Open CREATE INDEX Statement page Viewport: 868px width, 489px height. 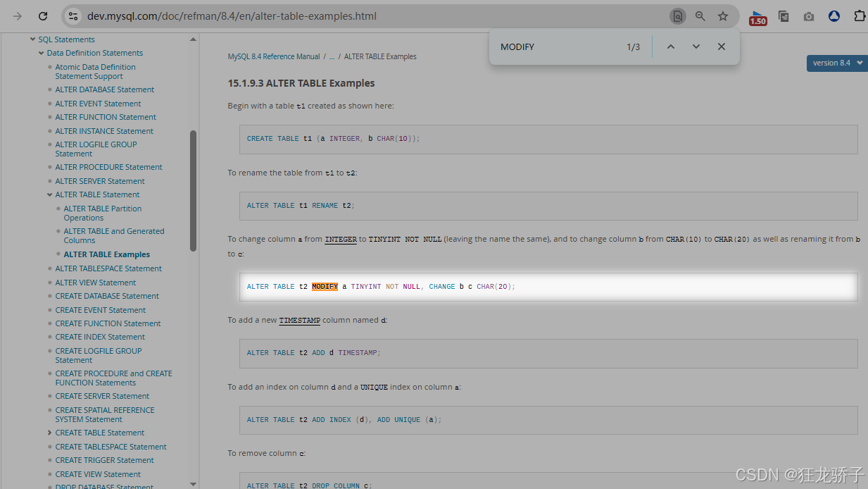[100, 337]
